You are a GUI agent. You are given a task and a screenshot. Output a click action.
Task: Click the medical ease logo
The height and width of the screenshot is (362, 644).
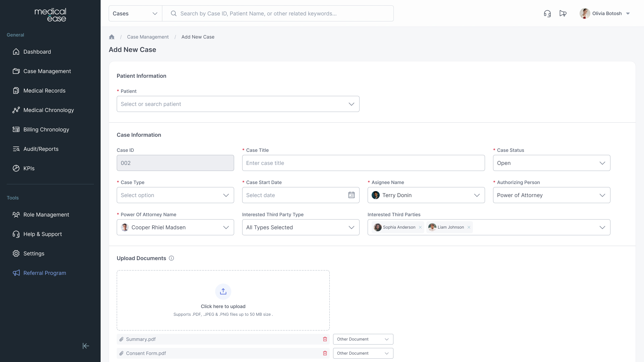coord(50,15)
